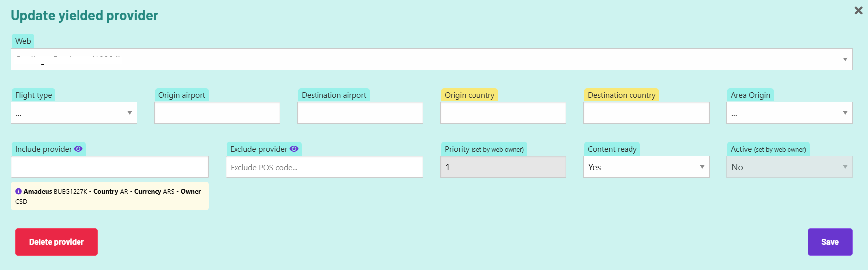This screenshot has height=270, width=868.
Task: Click the eye icon beside Include provider
Action: tap(79, 149)
